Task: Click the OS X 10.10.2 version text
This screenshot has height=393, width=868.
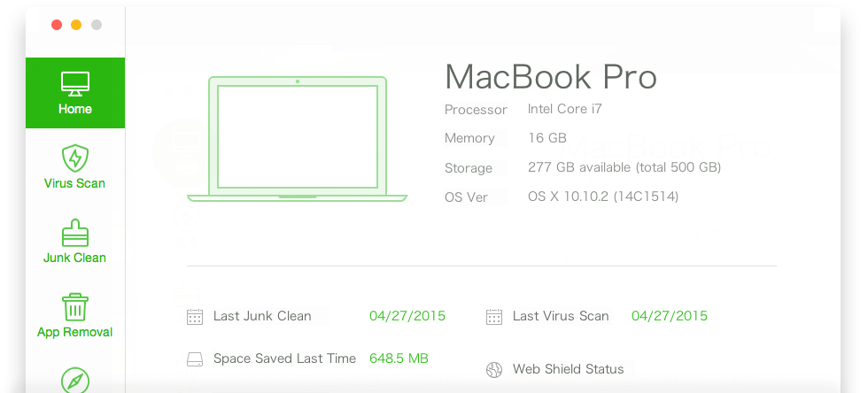Action: coord(602,196)
